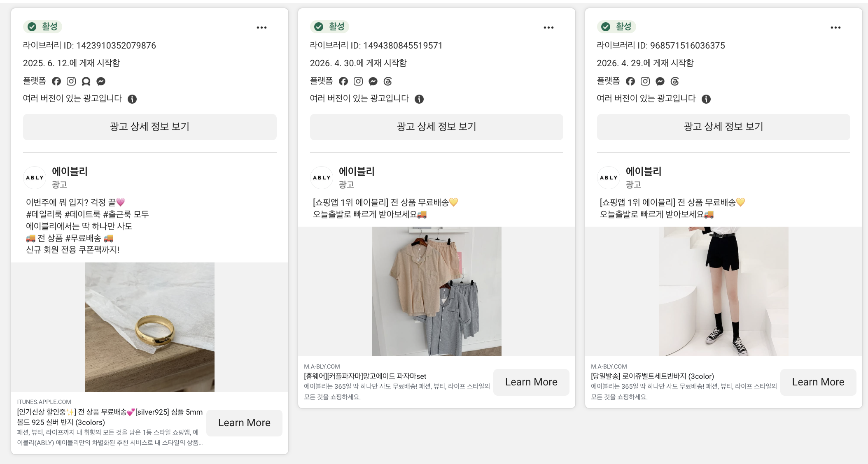Open 에이블리 advertiser name on pajama ad
868x464 pixels.
point(357,172)
